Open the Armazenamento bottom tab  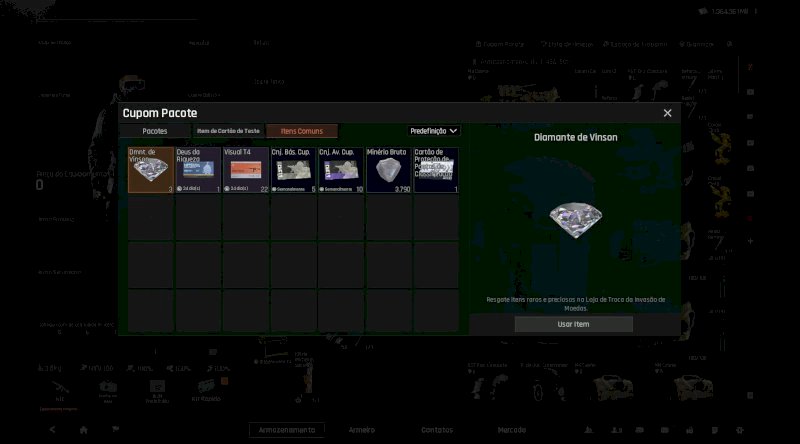coord(287,430)
